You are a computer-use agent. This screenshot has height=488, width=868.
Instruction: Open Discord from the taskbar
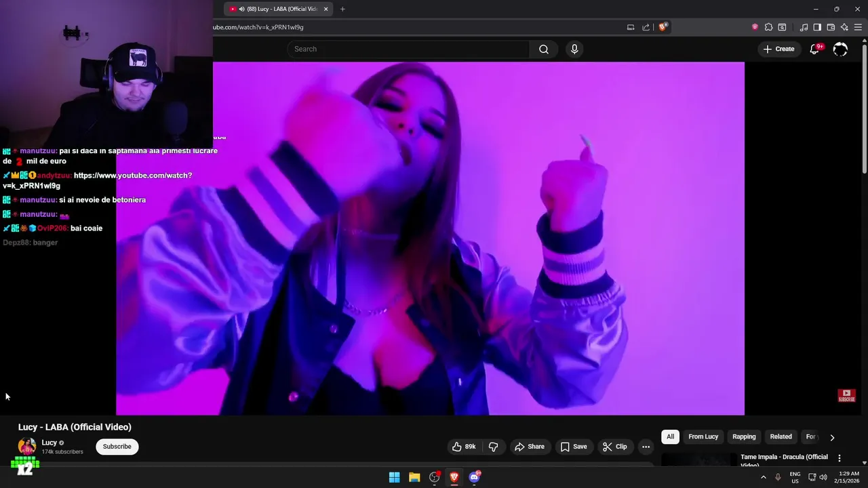pos(475,477)
